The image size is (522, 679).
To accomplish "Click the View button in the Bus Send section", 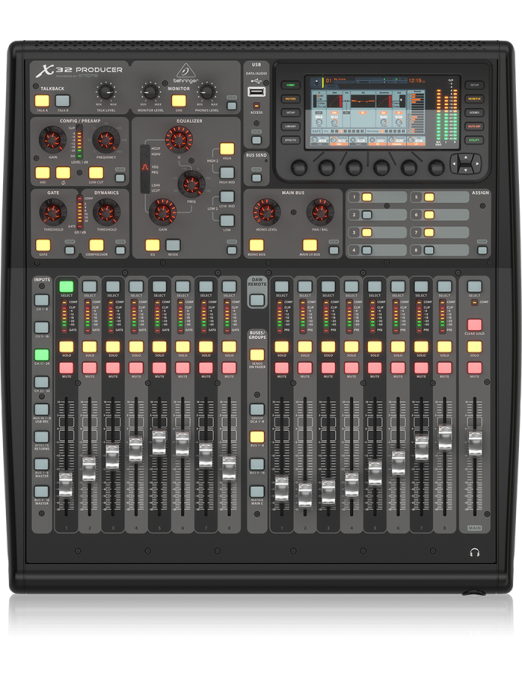I will click(x=256, y=178).
